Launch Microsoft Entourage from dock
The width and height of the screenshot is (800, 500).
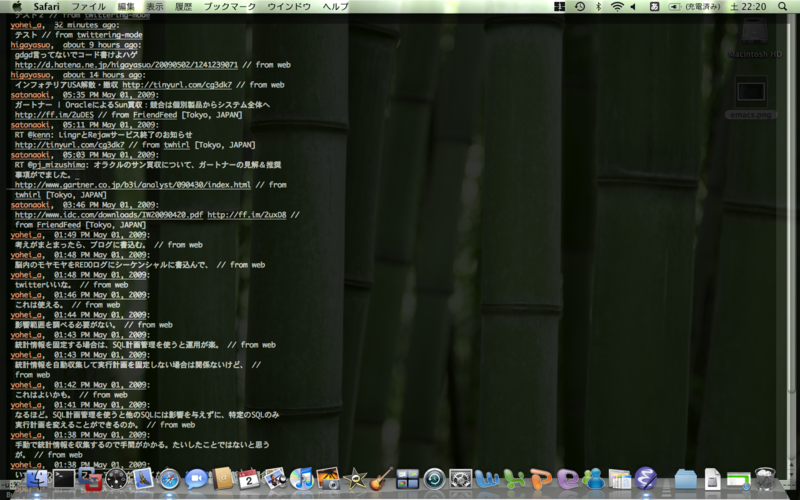[x=567, y=480]
